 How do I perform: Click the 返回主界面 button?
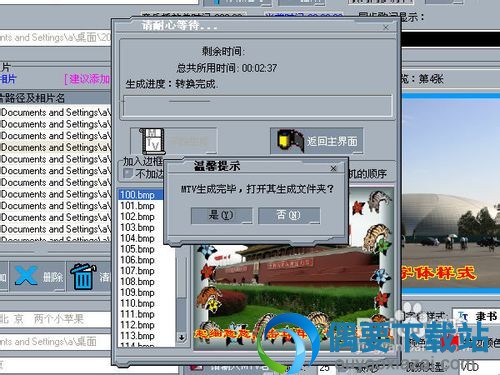click(x=316, y=141)
